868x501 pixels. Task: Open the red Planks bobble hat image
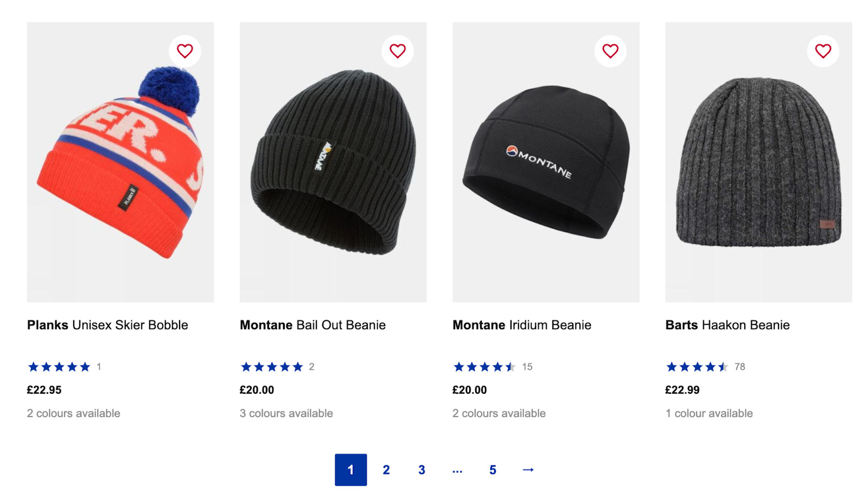(x=120, y=162)
